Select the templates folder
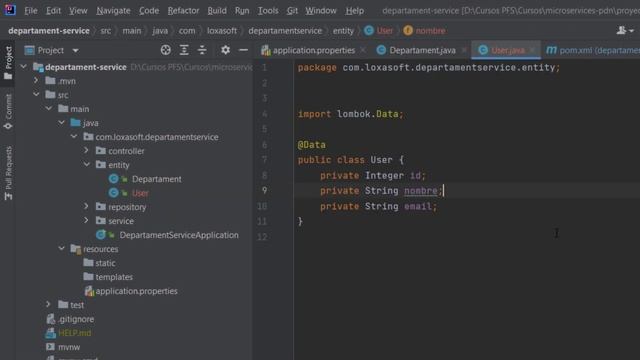 click(x=114, y=277)
